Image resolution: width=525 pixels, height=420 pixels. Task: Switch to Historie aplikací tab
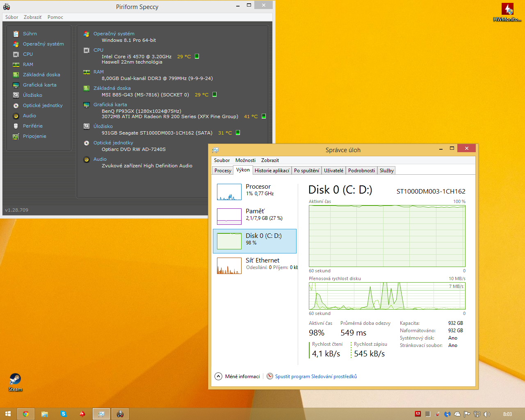coord(272,171)
